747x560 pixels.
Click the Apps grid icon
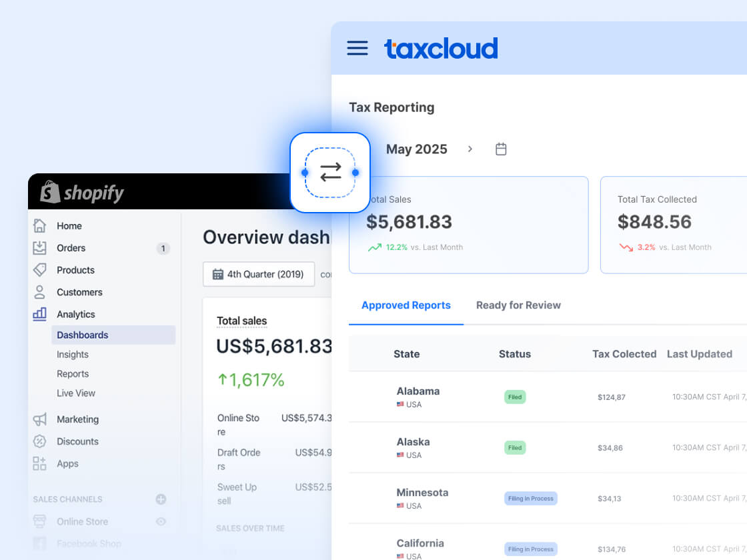39,463
